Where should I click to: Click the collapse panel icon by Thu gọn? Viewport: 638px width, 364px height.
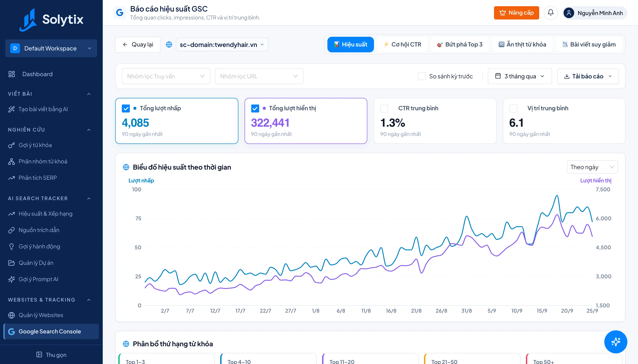tap(39, 354)
